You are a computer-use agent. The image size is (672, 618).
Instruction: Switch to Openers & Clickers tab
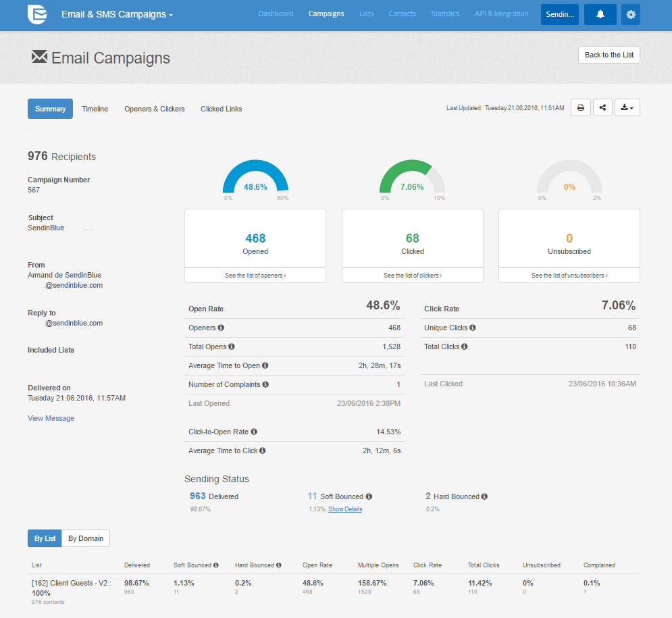tap(154, 109)
